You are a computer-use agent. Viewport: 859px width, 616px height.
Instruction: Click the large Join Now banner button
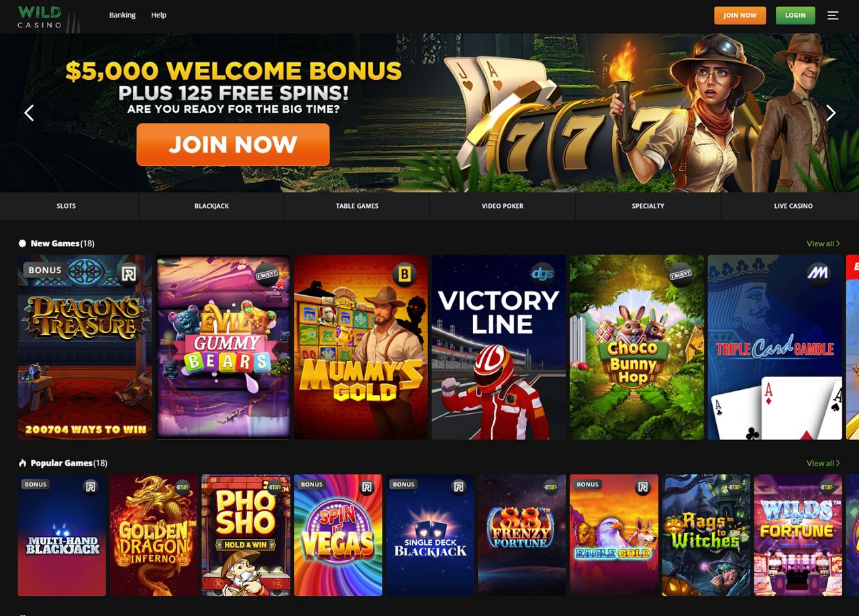233,144
